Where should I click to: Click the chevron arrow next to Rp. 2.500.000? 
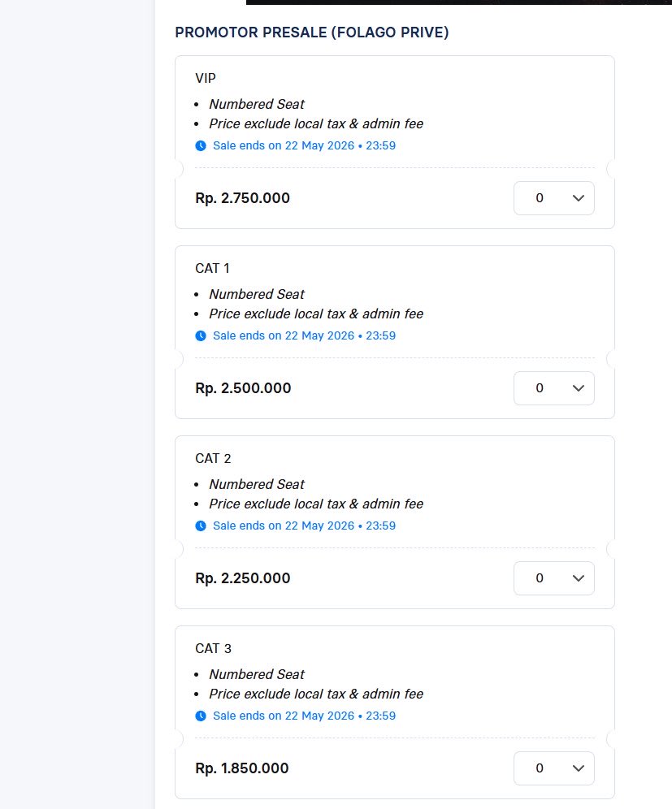(578, 388)
